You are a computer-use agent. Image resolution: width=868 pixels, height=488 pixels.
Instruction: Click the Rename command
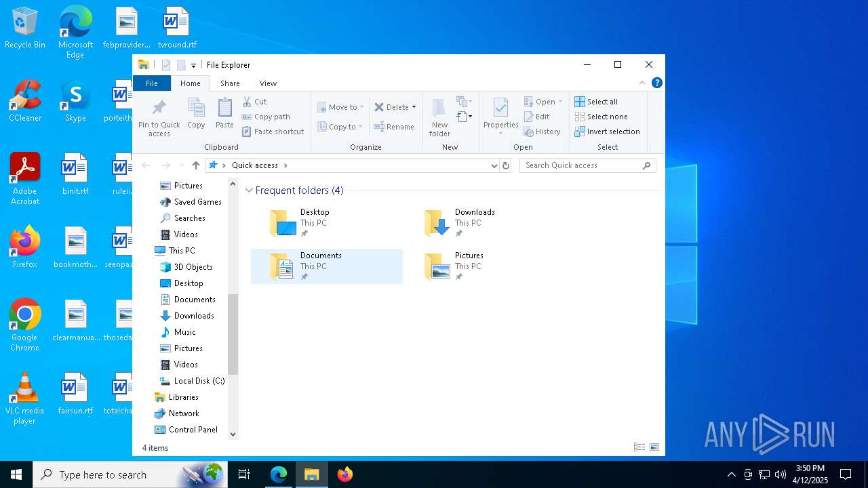394,127
